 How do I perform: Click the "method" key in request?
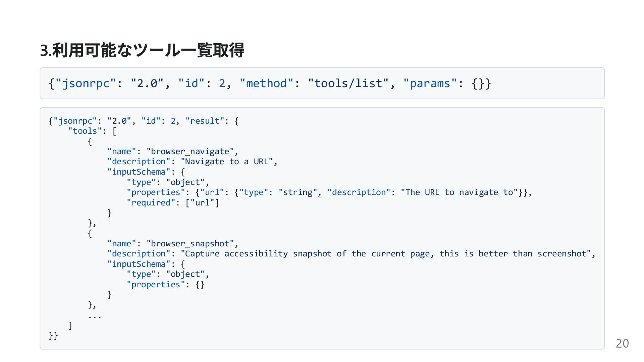click(266, 83)
